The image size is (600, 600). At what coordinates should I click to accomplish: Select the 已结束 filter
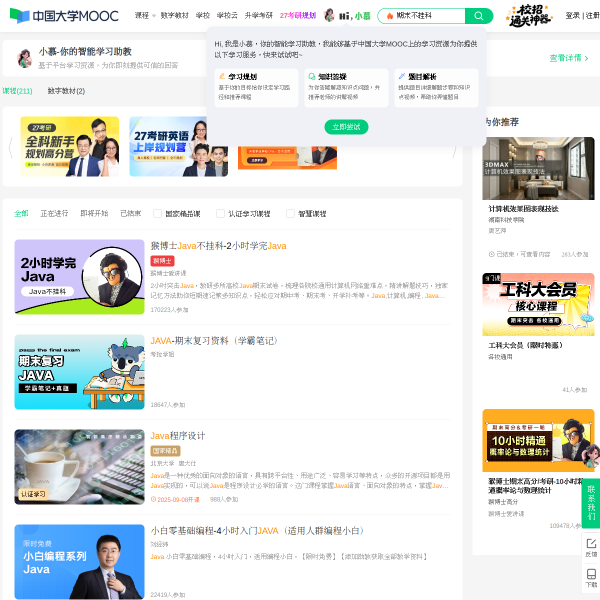point(130,214)
